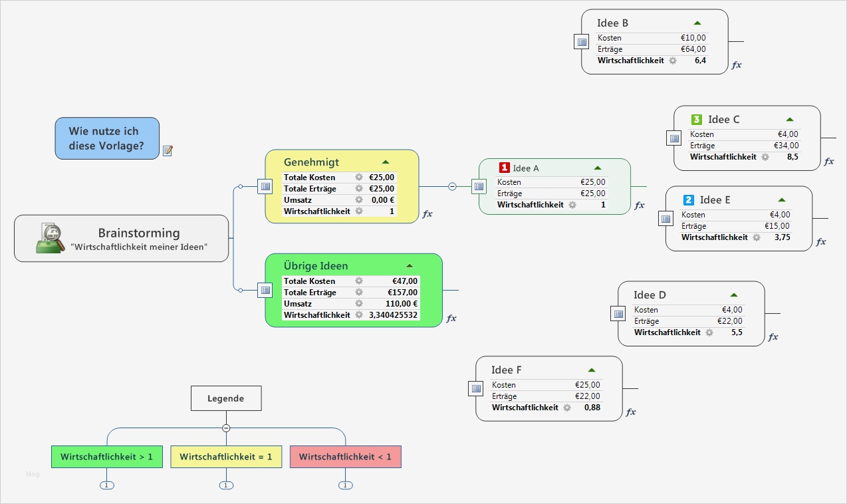847x504 pixels.
Task: Click the Brainstorming money magnifier image
Action: (49, 238)
